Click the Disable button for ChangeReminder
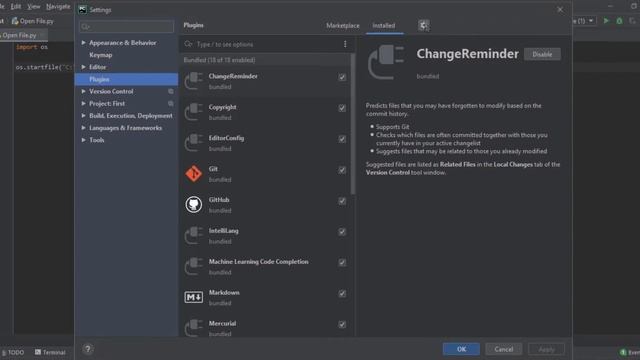Image resolution: width=640 pixels, height=360 pixels. click(542, 54)
